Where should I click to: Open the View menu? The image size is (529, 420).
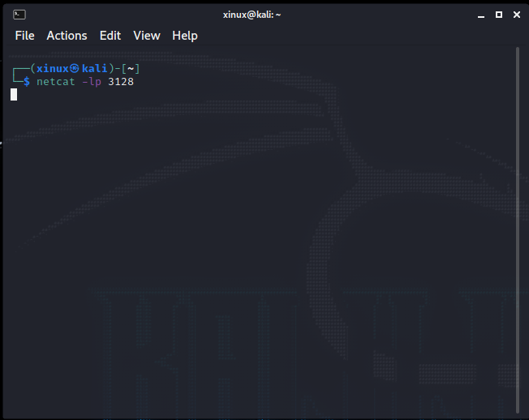point(147,36)
